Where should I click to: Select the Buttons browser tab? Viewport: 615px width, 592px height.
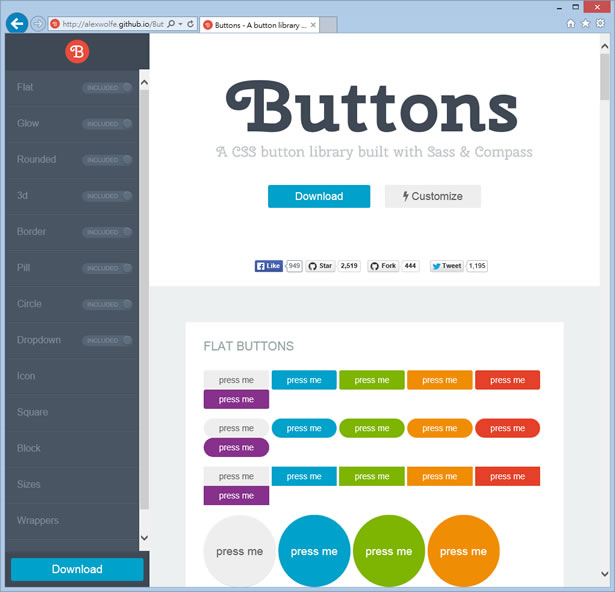click(x=258, y=23)
